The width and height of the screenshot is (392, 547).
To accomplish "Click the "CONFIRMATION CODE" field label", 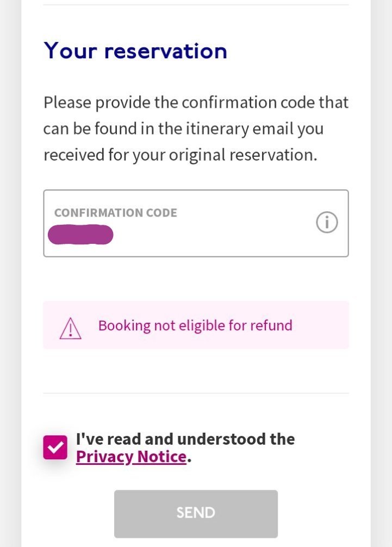I will (115, 213).
